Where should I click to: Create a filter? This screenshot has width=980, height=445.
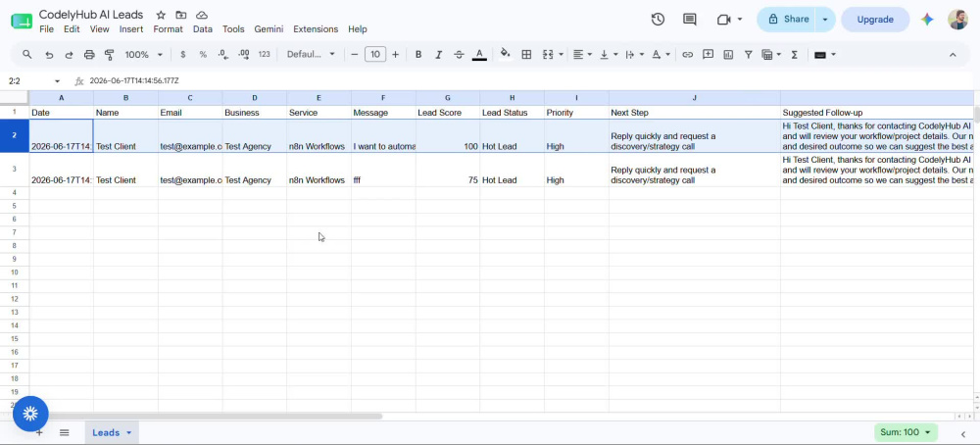click(x=748, y=54)
